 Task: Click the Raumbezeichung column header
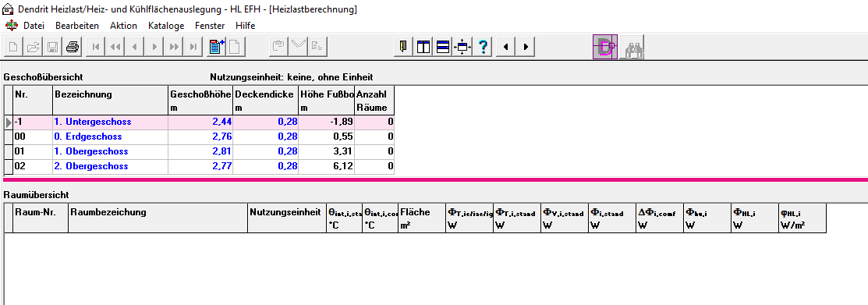coord(158,218)
